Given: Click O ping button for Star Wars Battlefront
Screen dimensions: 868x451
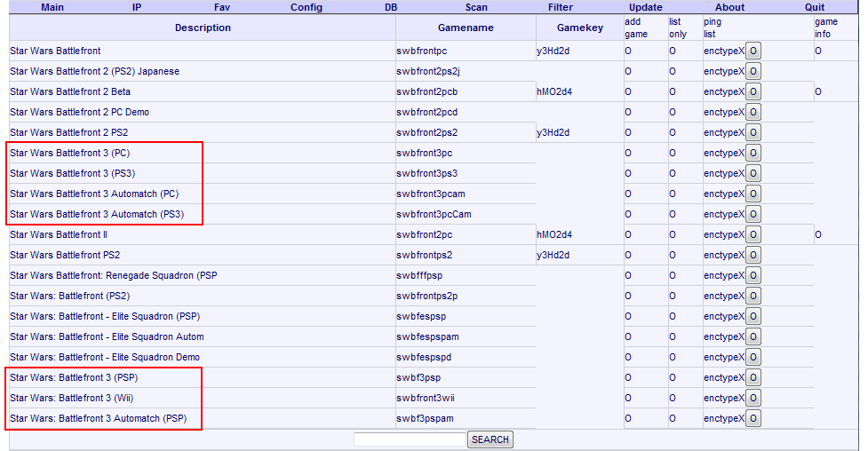Looking at the screenshot, I should [x=753, y=51].
